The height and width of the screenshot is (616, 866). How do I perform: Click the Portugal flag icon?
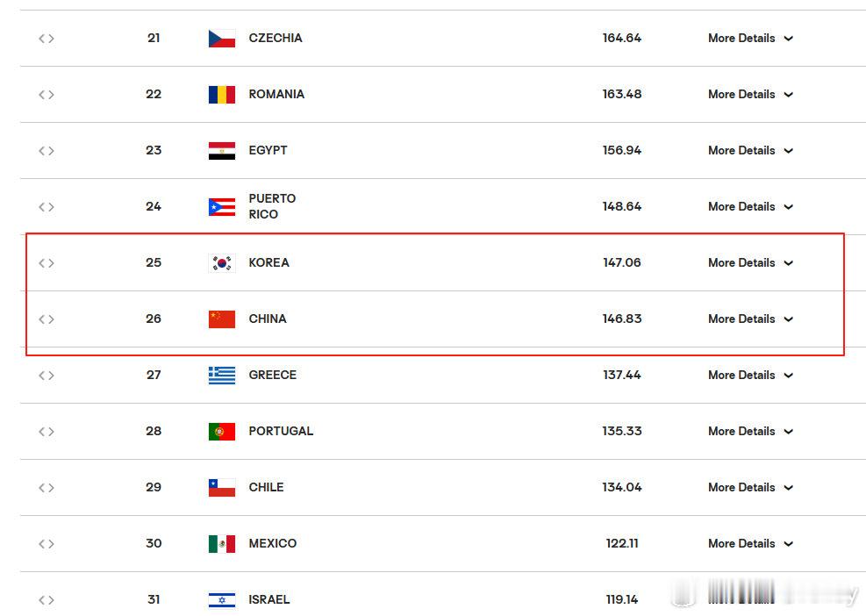pyautogui.click(x=221, y=432)
